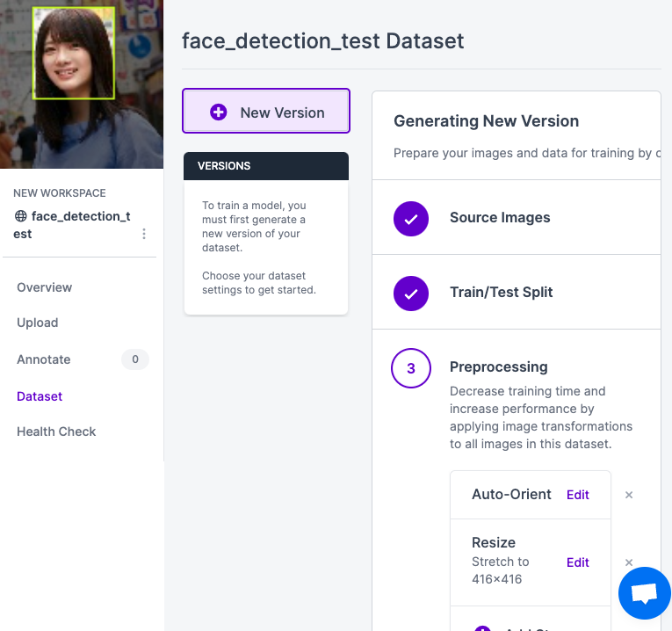Click the Source Images checkmark circle
Image resolution: width=672 pixels, height=631 pixels.
click(x=410, y=218)
